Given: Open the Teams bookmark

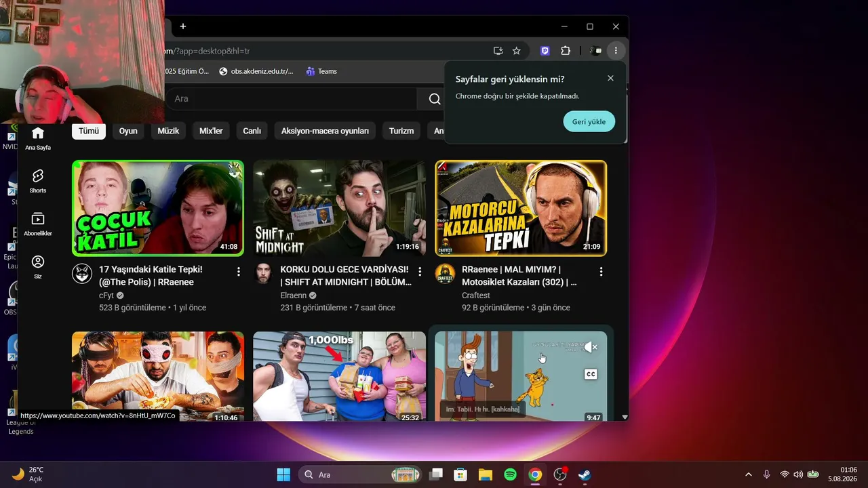Looking at the screenshot, I should point(321,71).
